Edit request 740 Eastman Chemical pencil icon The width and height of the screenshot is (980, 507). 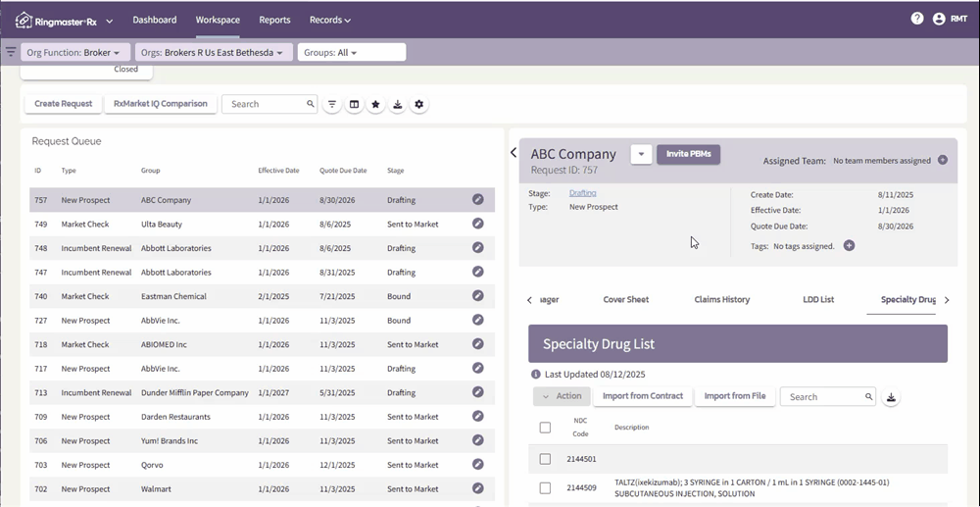pos(477,296)
